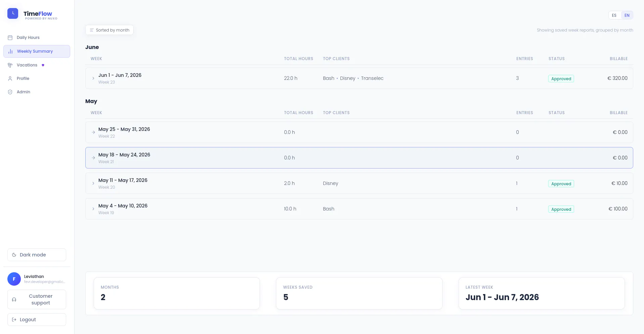644x334 pixels.
Task: Click the Admin shield icon
Action: tap(10, 92)
